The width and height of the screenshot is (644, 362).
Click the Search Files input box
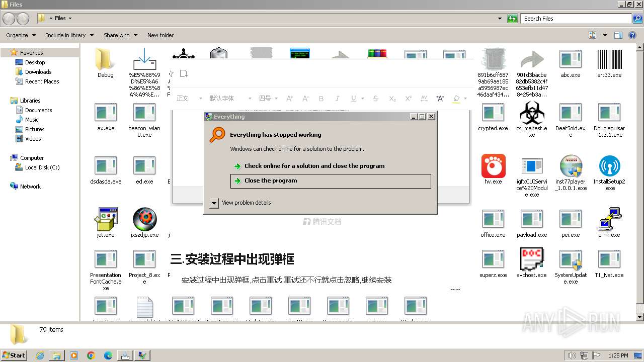[x=577, y=19]
